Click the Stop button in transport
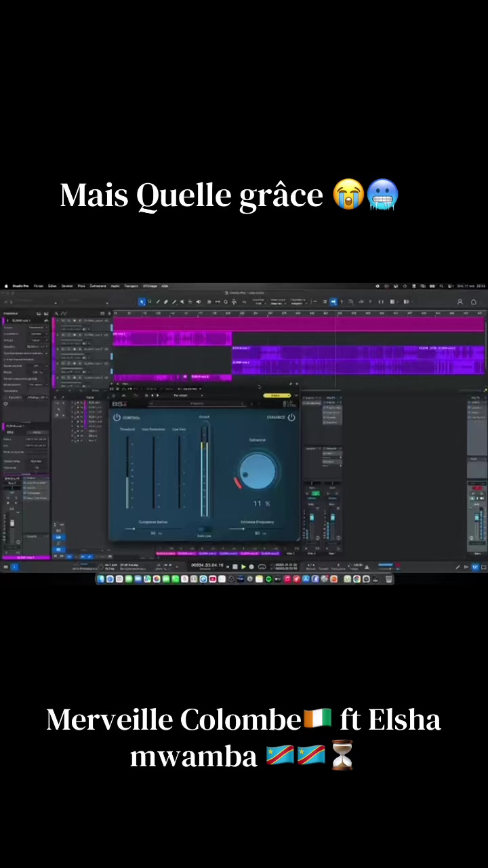Screen dimensions: 488x868 [235, 566]
